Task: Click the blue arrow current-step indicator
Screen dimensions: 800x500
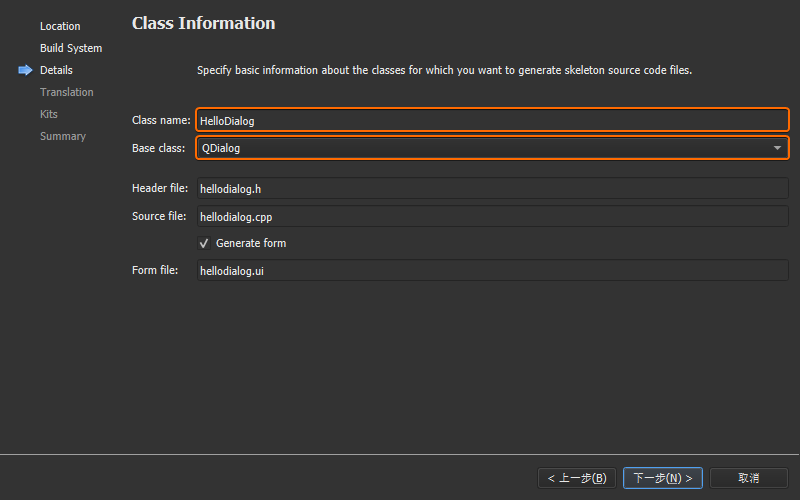Action: tap(25, 70)
